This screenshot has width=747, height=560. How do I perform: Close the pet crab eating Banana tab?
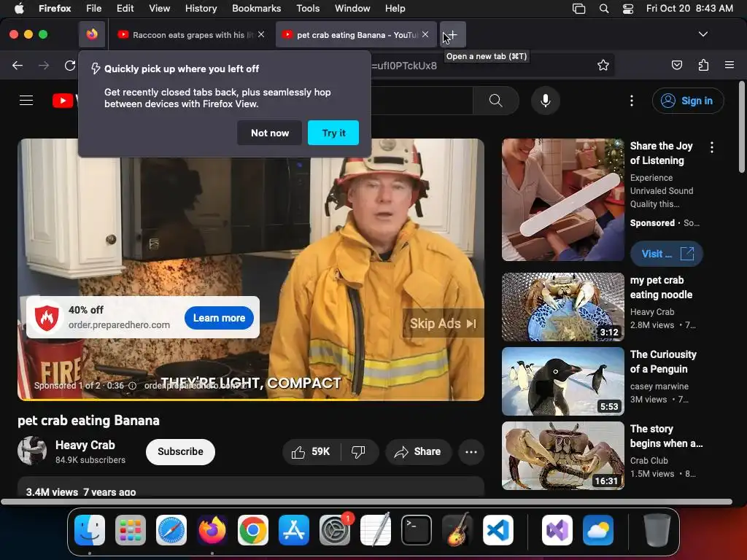tap(425, 34)
